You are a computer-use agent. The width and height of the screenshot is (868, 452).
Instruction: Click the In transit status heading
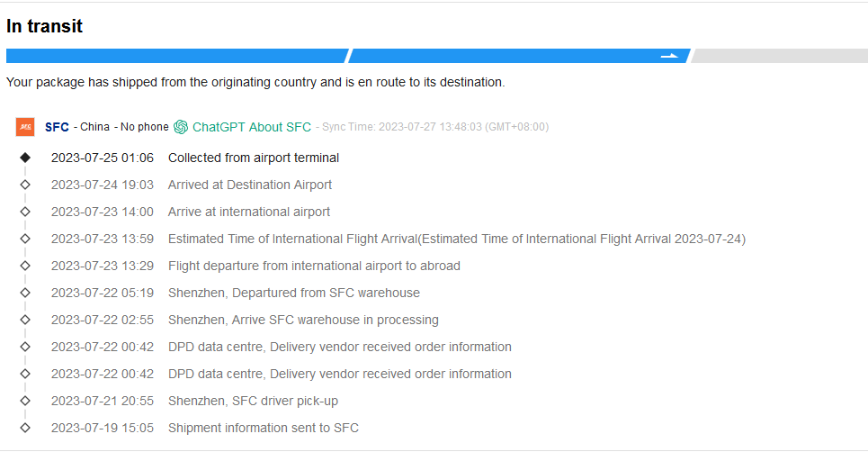point(44,26)
